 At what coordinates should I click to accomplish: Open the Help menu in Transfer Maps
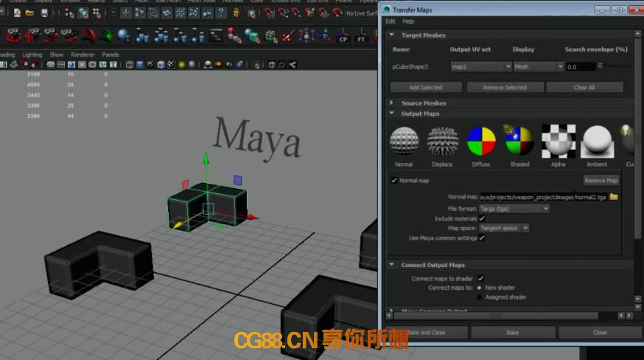[407, 21]
